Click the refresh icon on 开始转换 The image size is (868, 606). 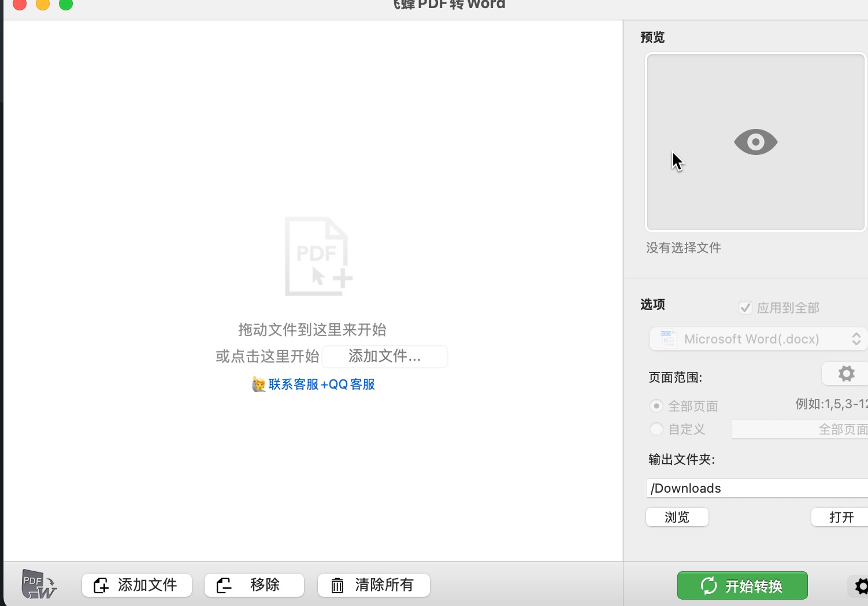[x=709, y=586]
